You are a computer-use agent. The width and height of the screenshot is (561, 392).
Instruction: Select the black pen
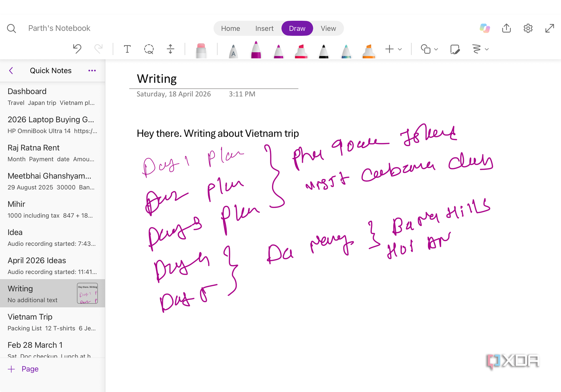(324, 51)
